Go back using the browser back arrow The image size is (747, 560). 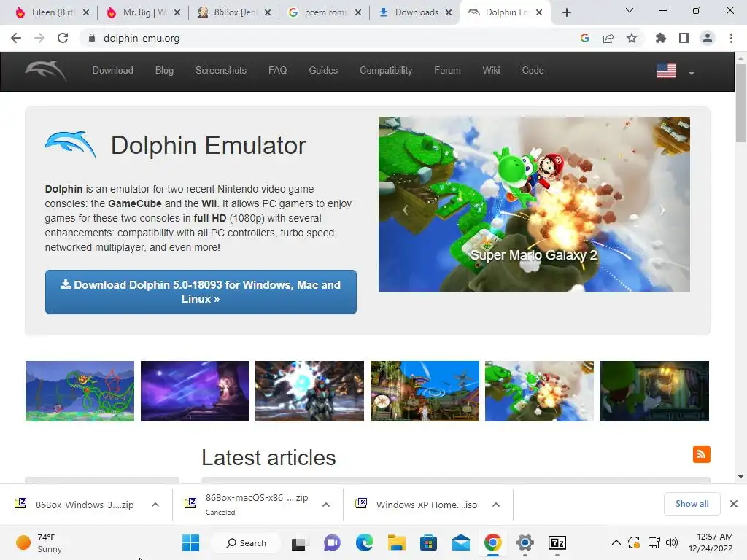(16, 38)
